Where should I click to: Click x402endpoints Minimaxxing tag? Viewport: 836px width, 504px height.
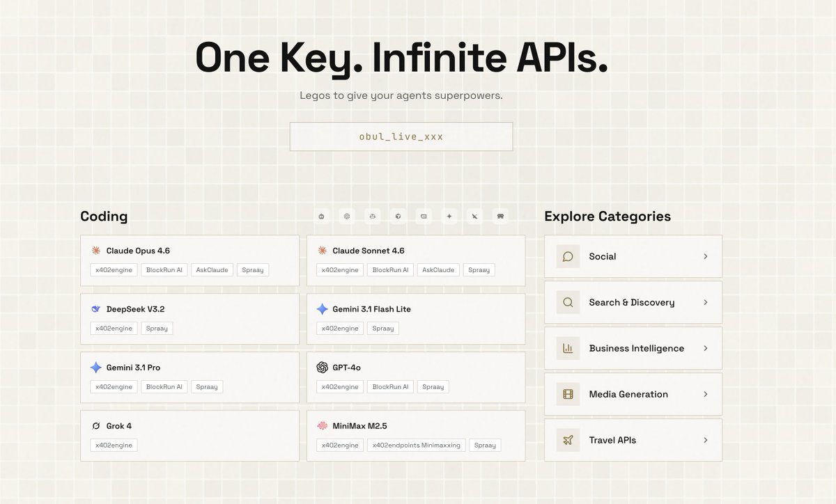[x=416, y=446]
